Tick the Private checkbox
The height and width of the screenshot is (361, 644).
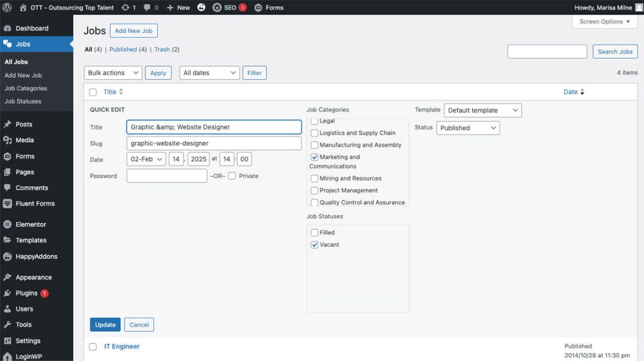232,176
